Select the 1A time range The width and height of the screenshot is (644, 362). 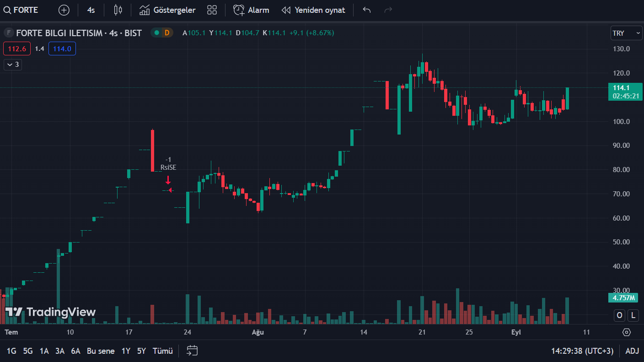44,351
